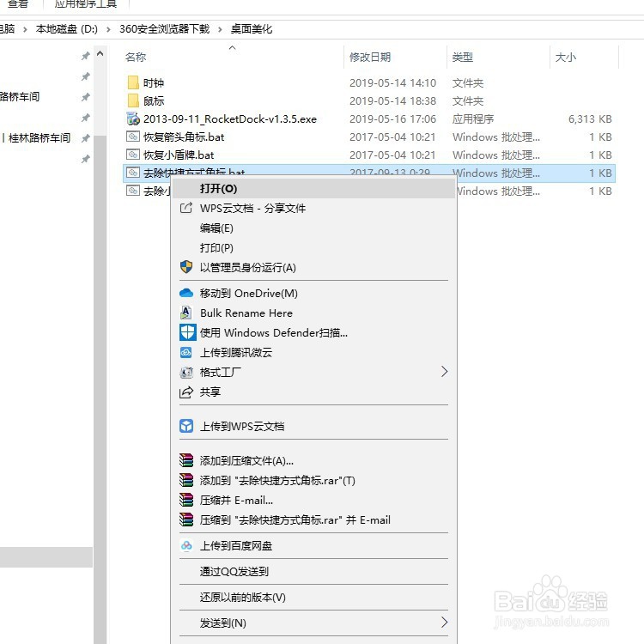Screen dimensions: 644x644
Task: Click the WPS cloud document cube icon
Action: tap(186, 426)
